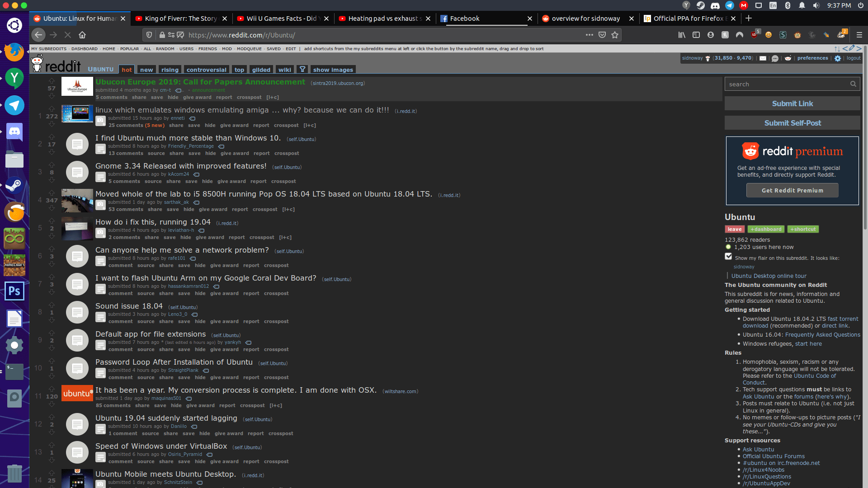Click the RES filter funnel icon

click(x=302, y=69)
